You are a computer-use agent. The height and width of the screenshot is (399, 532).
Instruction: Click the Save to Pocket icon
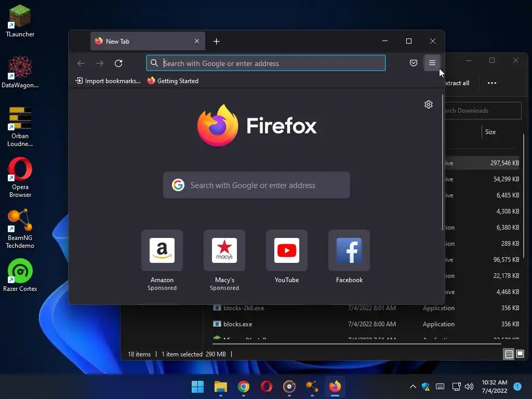click(x=413, y=63)
